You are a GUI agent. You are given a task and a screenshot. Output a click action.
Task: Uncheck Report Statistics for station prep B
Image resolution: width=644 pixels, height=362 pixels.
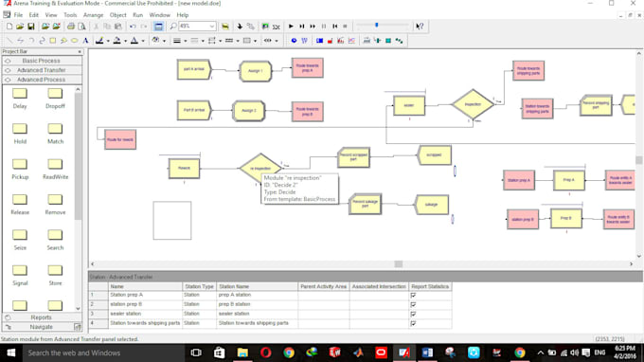coord(413,304)
